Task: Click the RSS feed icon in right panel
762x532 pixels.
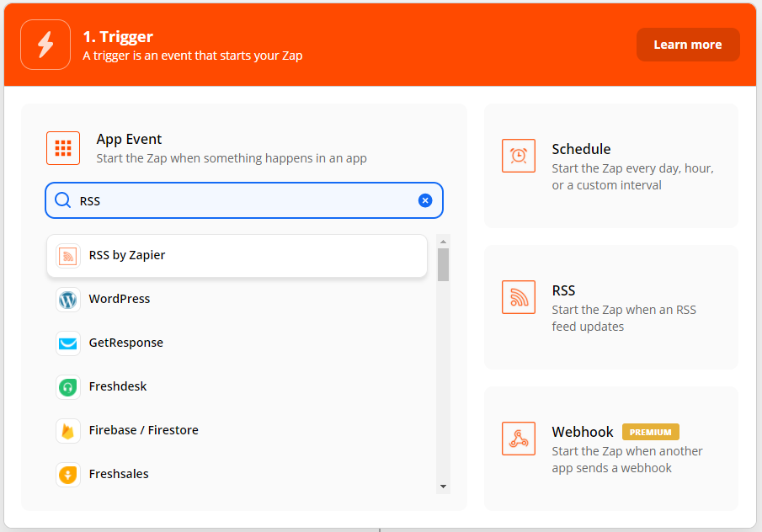Action: click(519, 297)
